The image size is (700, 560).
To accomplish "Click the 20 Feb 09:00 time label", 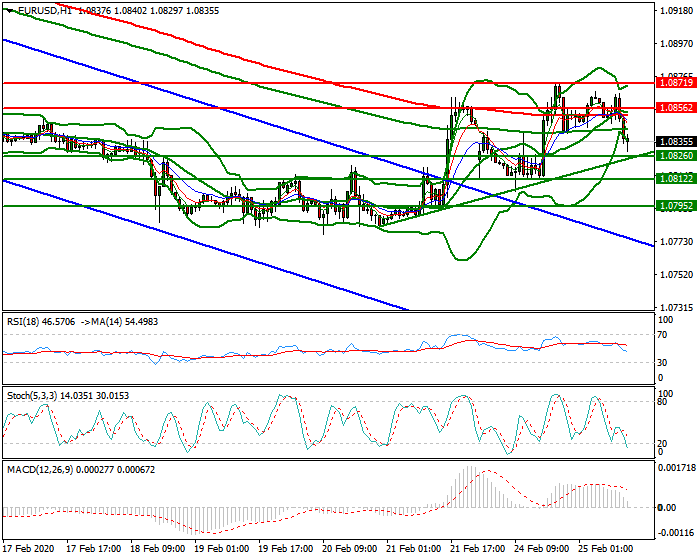I will click(x=350, y=549).
